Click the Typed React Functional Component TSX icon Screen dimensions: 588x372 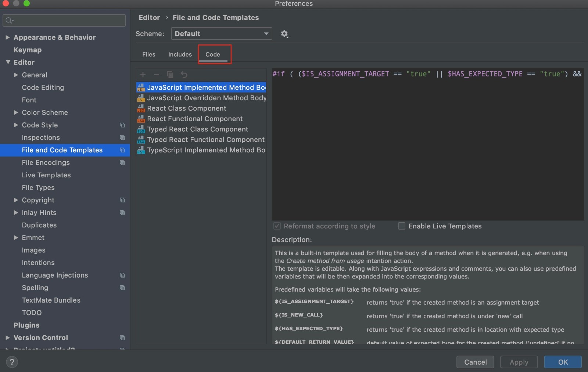[x=141, y=140]
